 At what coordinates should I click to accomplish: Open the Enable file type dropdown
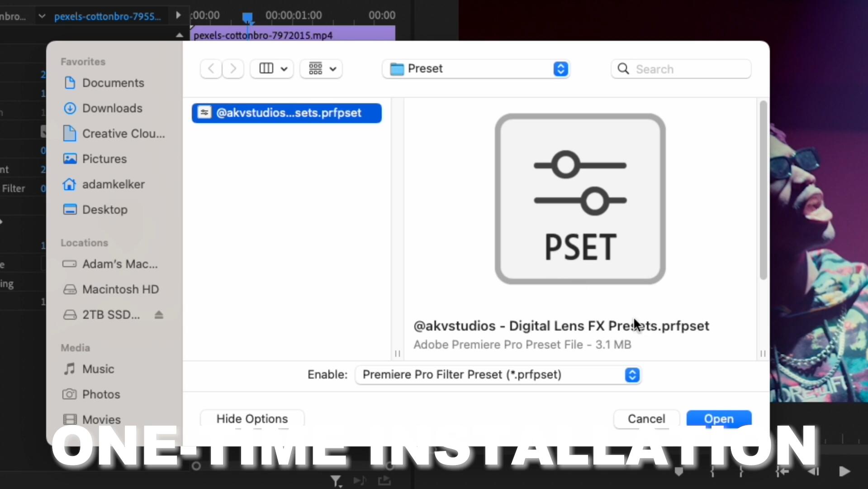[498, 375]
